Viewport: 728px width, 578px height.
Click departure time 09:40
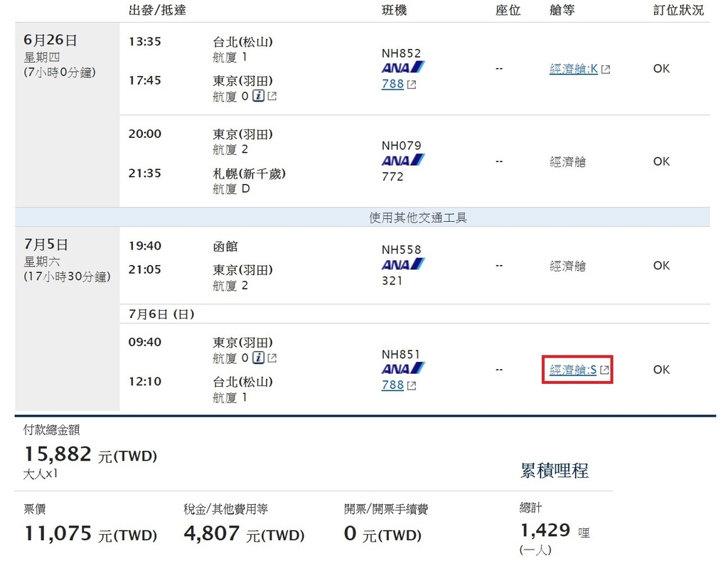coord(145,343)
